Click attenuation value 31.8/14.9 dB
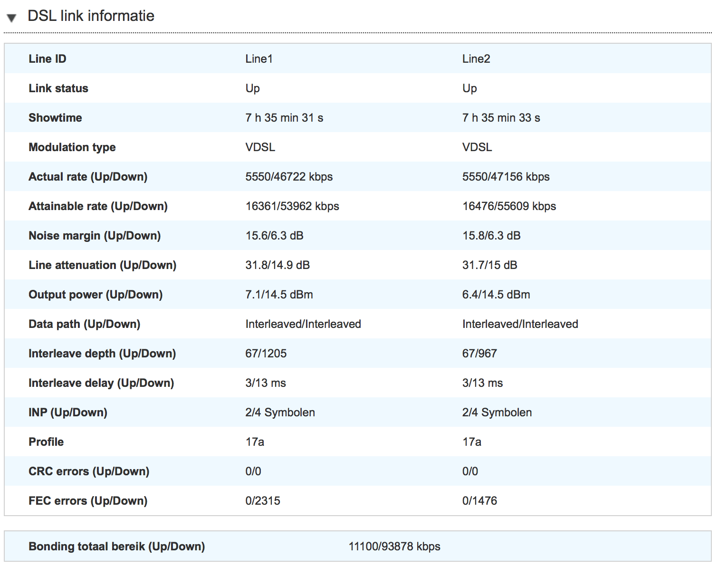Image resolution: width=728 pixels, height=576 pixels. (x=278, y=265)
